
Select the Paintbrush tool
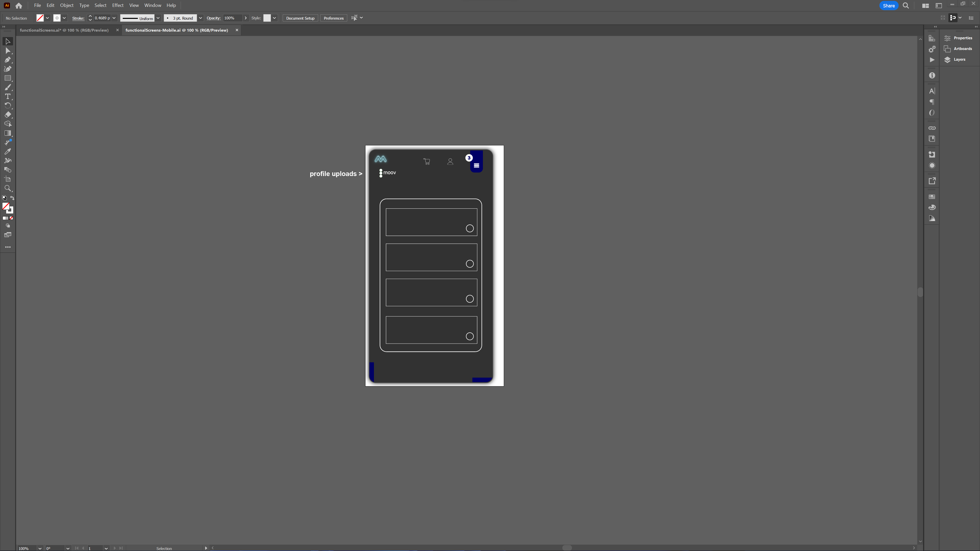8,87
